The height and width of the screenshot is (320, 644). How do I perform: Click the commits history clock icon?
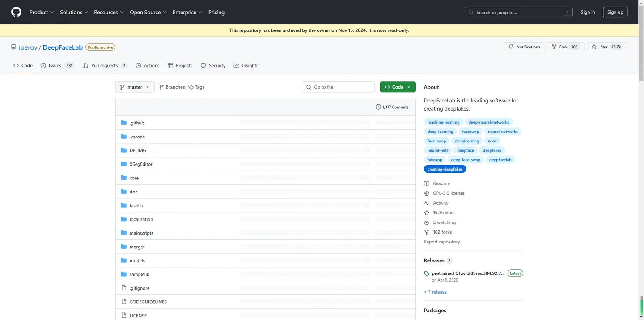click(x=378, y=107)
